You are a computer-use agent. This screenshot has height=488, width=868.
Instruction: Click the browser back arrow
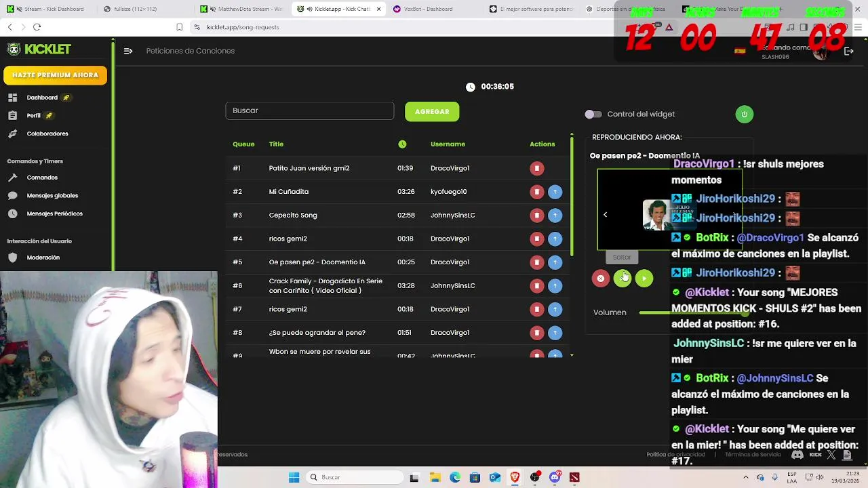point(10,27)
